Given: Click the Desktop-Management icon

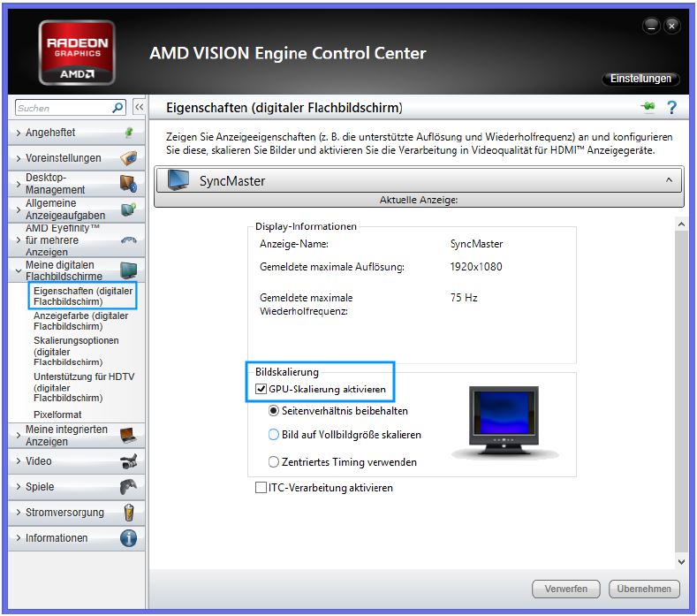Looking at the screenshot, I should click(128, 184).
